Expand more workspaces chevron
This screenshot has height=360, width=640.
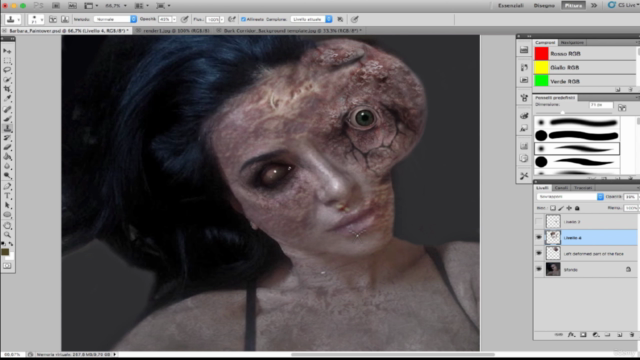[594, 5]
